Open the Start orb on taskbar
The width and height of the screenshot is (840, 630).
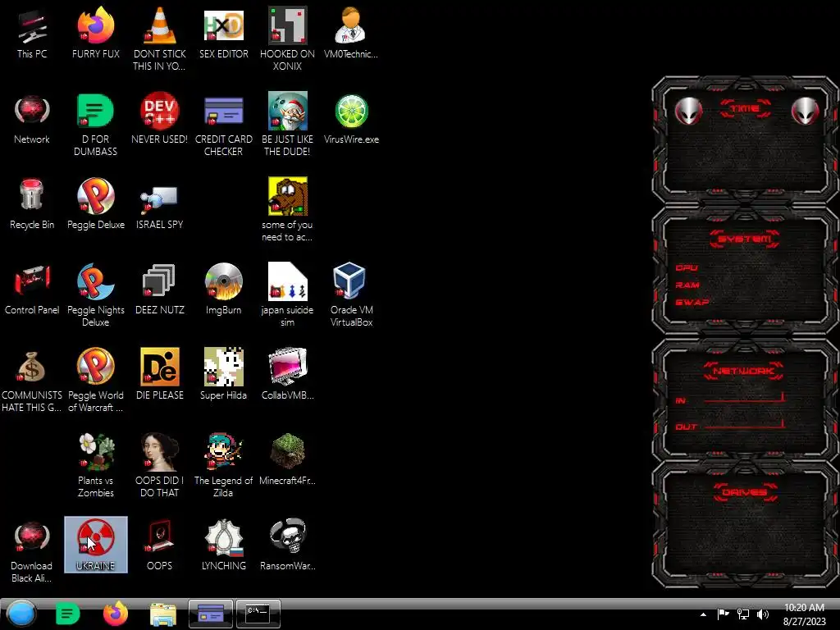(21, 614)
